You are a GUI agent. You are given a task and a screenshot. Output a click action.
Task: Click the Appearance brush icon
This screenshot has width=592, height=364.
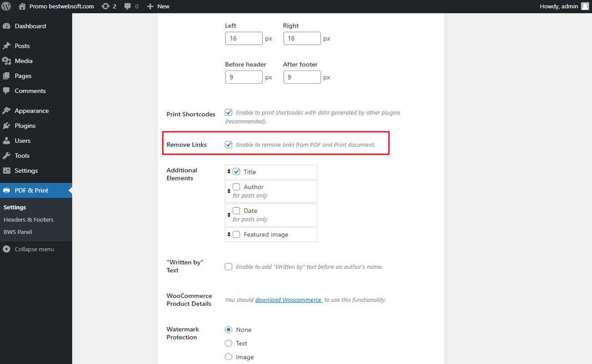tap(6, 111)
